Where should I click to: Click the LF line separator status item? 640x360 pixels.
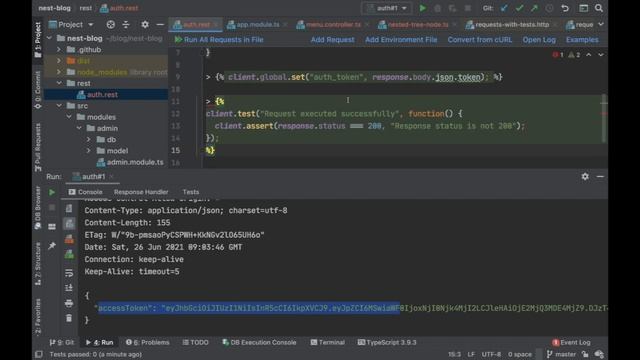(x=471, y=354)
